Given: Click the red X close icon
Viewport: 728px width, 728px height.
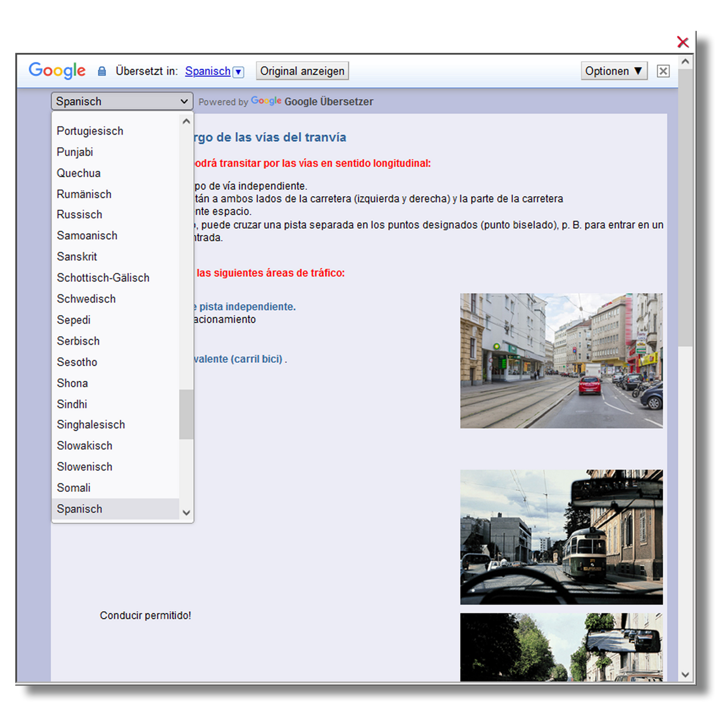Looking at the screenshot, I should click(682, 42).
